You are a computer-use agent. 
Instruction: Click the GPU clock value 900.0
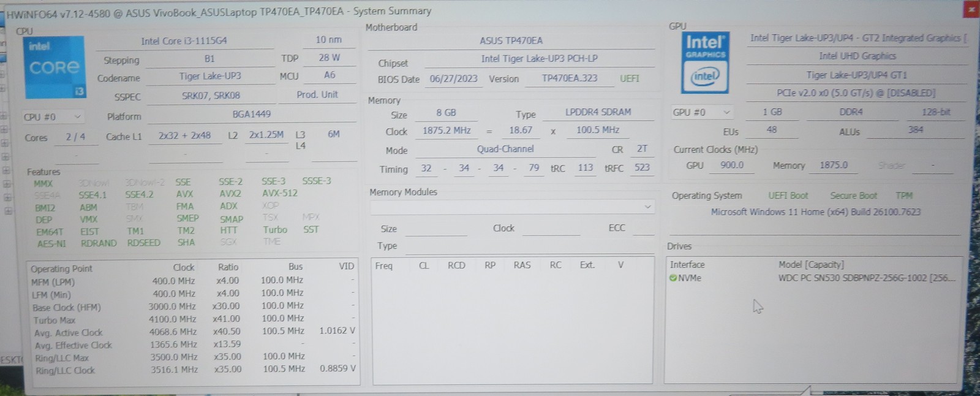pos(732,166)
